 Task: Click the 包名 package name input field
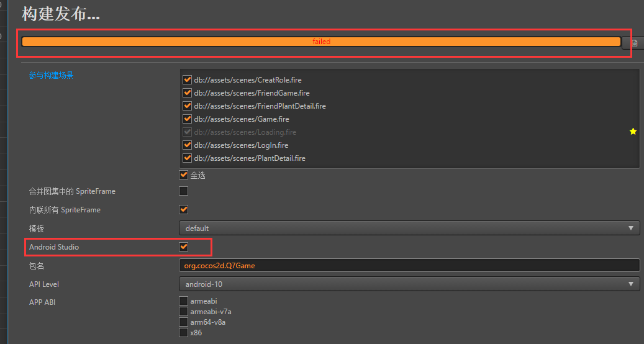pyautogui.click(x=409, y=266)
